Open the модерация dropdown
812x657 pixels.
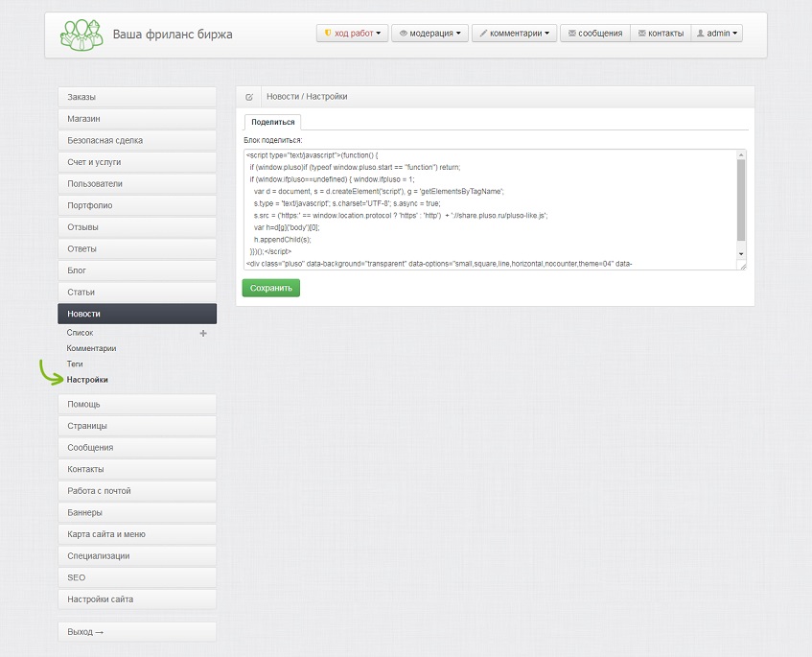(429, 34)
